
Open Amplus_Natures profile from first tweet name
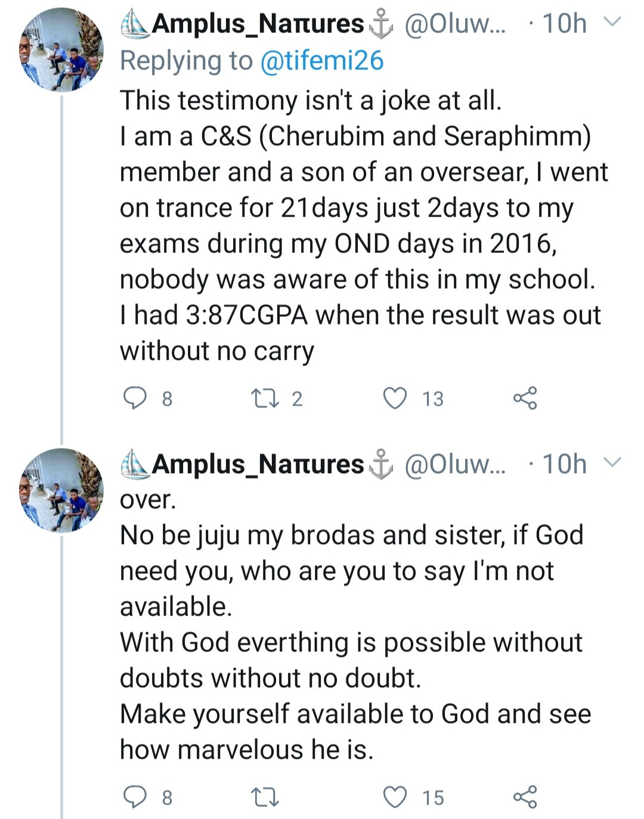(x=256, y=24)
